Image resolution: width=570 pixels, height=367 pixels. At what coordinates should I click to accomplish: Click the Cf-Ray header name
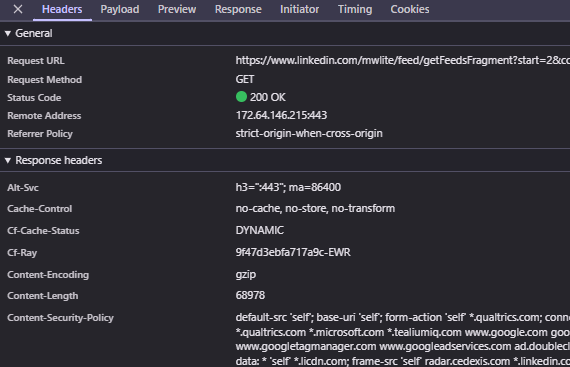[22, 253]
